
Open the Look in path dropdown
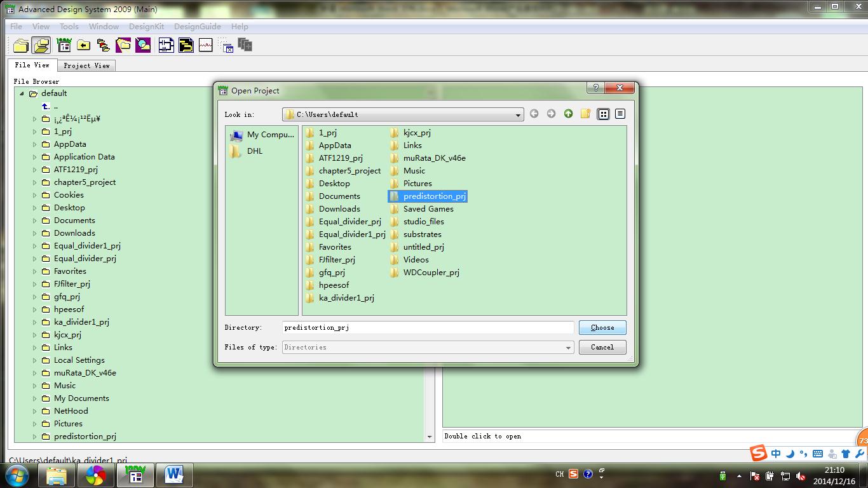518,115
